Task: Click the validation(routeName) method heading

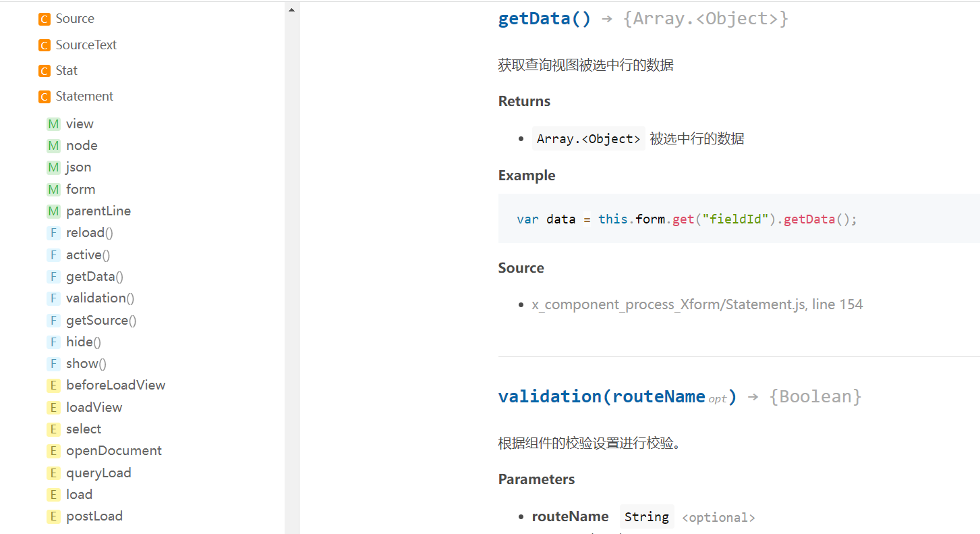Action: pyautogui.click(x=617, y=396)
